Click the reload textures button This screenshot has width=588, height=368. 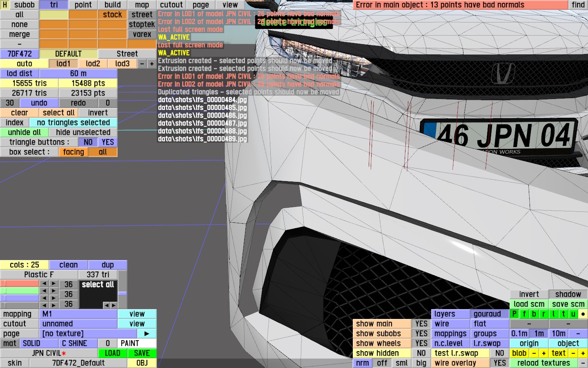[x=543, y=363]
